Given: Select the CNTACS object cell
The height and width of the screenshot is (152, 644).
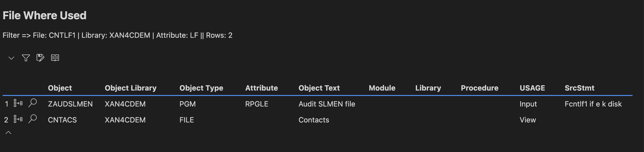Looking at the screenshot, I should point(62,120).
